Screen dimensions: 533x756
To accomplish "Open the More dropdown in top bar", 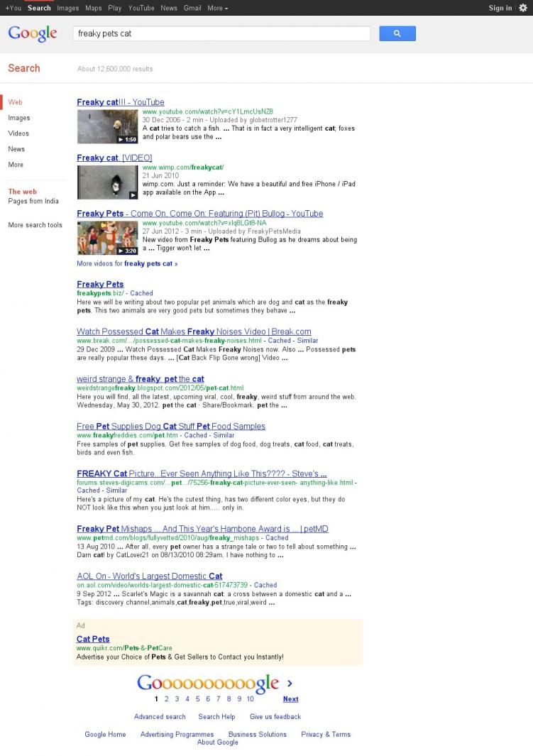I will coord(217,9).
